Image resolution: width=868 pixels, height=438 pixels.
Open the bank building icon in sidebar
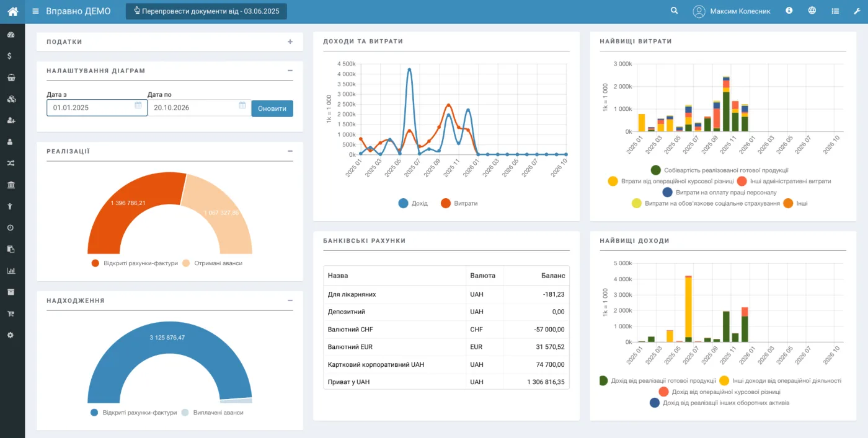[x=11, y=185]
